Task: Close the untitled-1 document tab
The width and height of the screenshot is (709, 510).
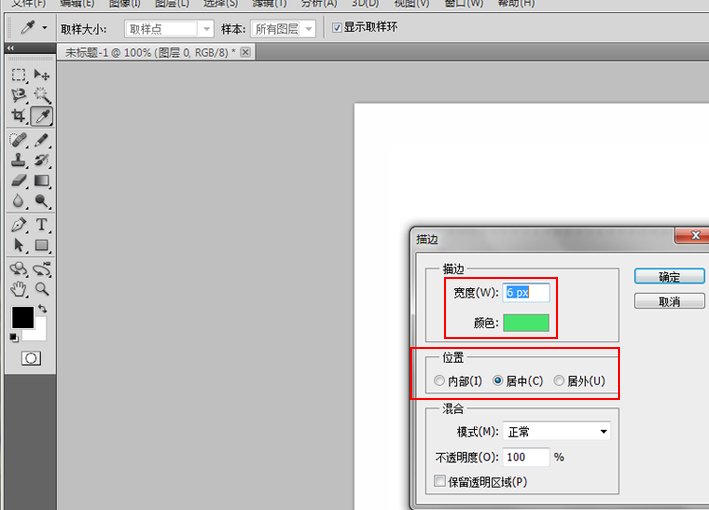Action: (245, 52)
